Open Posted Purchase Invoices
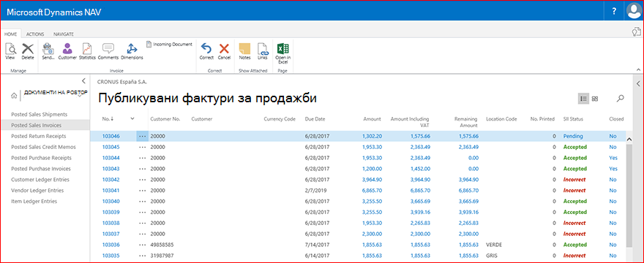The image size is (644, 263). pyautogui.click(x=41, y=169)
